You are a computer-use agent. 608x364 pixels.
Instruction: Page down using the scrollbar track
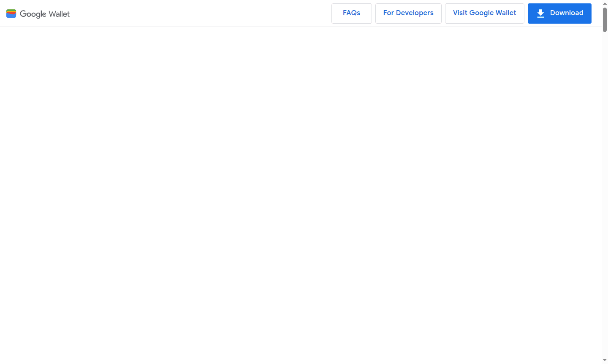(x=605, y=190)
